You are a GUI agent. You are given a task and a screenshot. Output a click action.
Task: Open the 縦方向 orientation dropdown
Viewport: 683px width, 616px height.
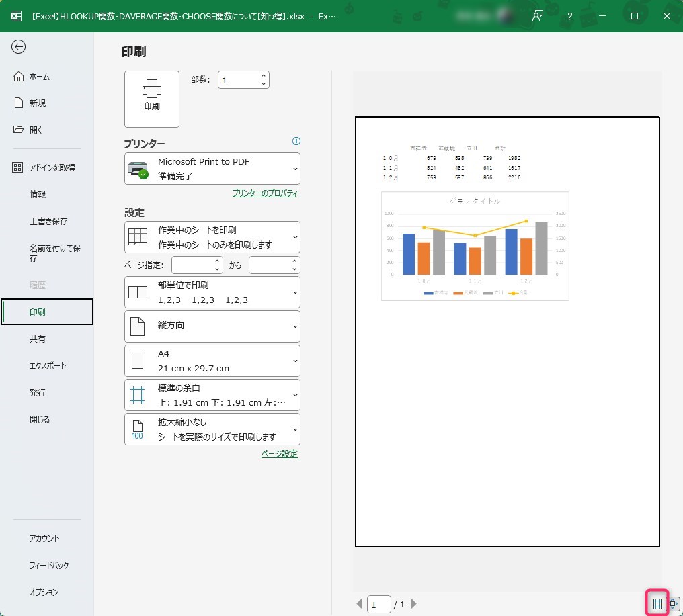click(212, 326)
